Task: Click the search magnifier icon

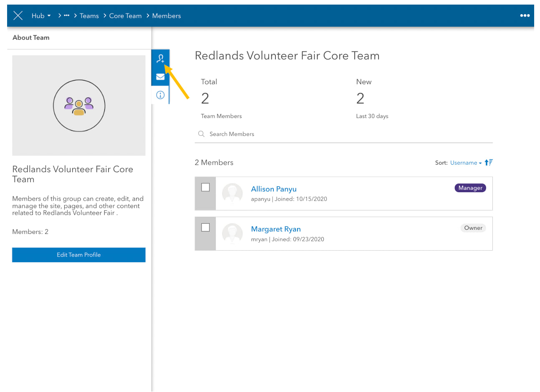Action: pyautogui.click(x=202, y=134)
